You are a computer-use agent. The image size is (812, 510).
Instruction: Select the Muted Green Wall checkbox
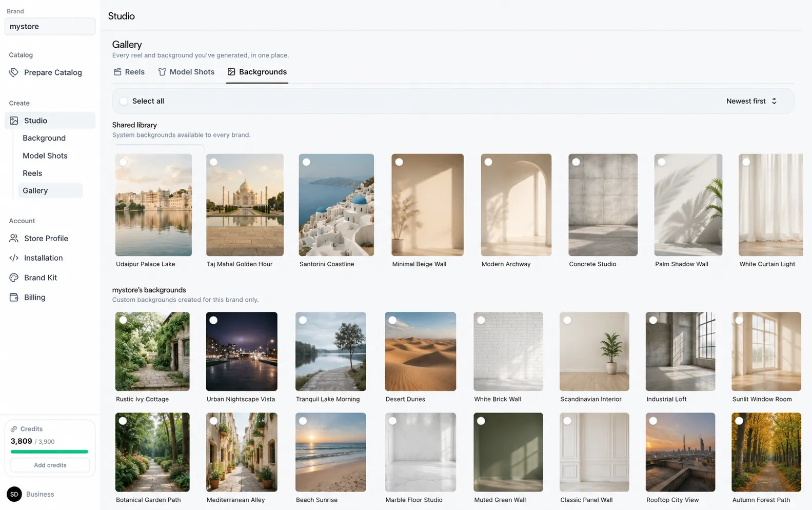481,421
